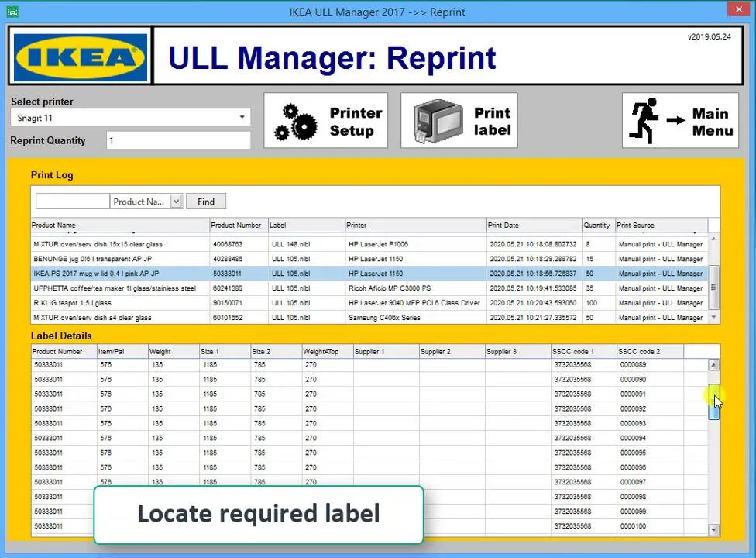Screen dimensions: 756x558
Task: Select the IKEA PS 2017 mug row
Action: [x=369, y=274]
